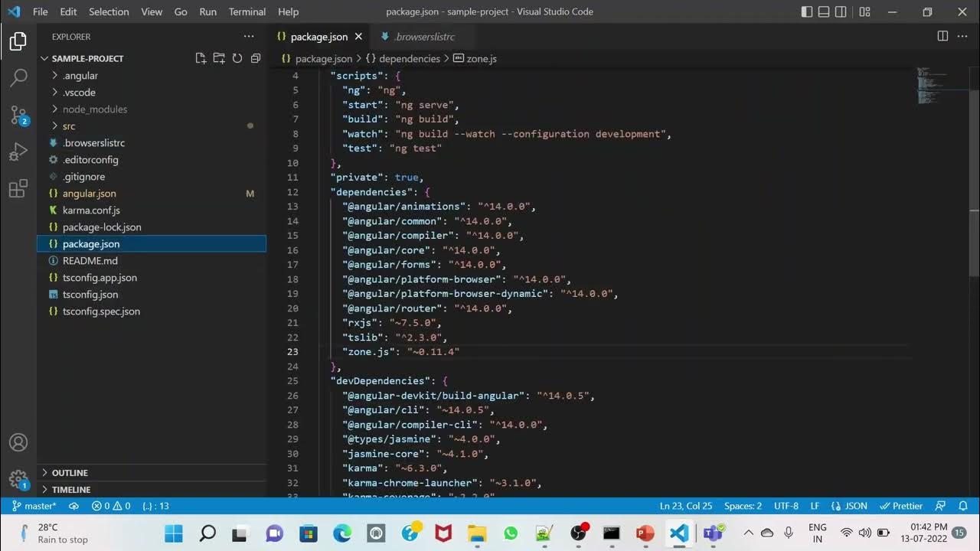
Task: Go to line via Ln 23, Col 25
Action: point(685,506)
